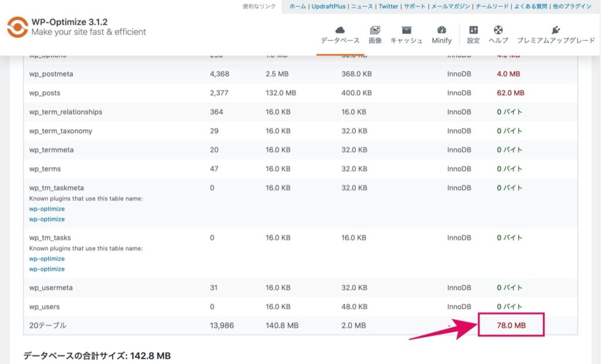The width and height of the screenshot is (601, 364).
Task: Open the UpdraftPlus link
Action: pos(329,6)
